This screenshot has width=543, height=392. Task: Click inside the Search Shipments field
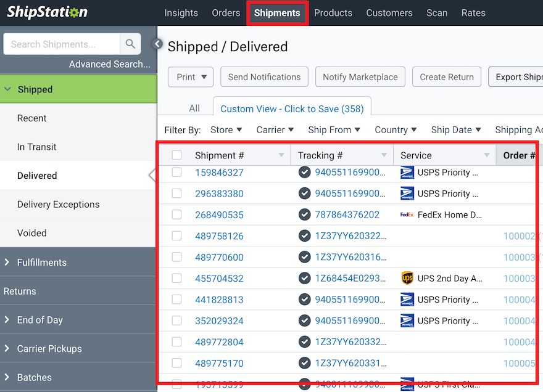coord(60,44)
